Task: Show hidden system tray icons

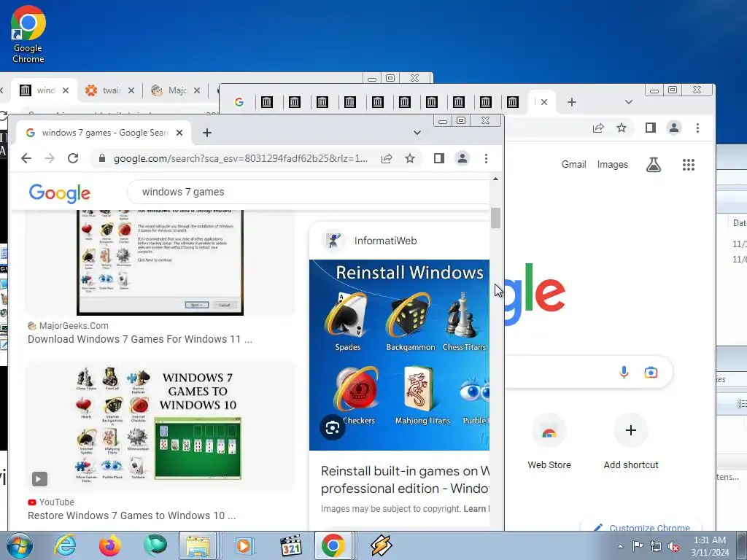Action: 620,546
